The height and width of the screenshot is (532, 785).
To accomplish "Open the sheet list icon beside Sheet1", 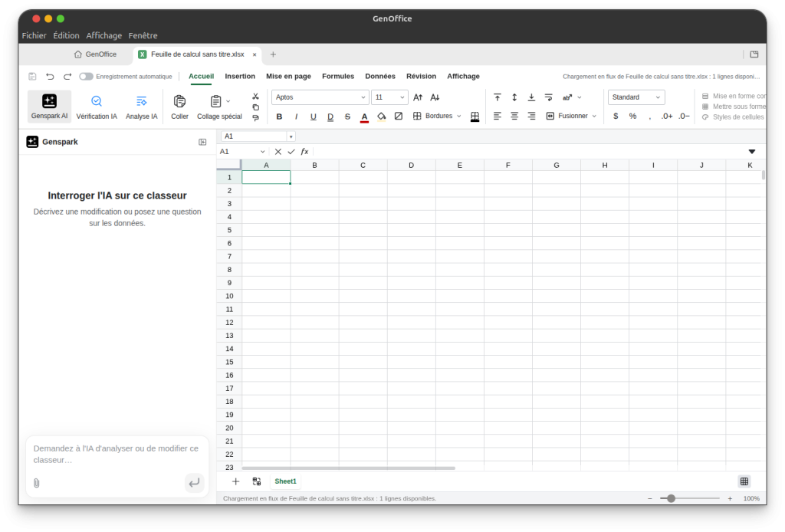I will (x=257, y=481).
